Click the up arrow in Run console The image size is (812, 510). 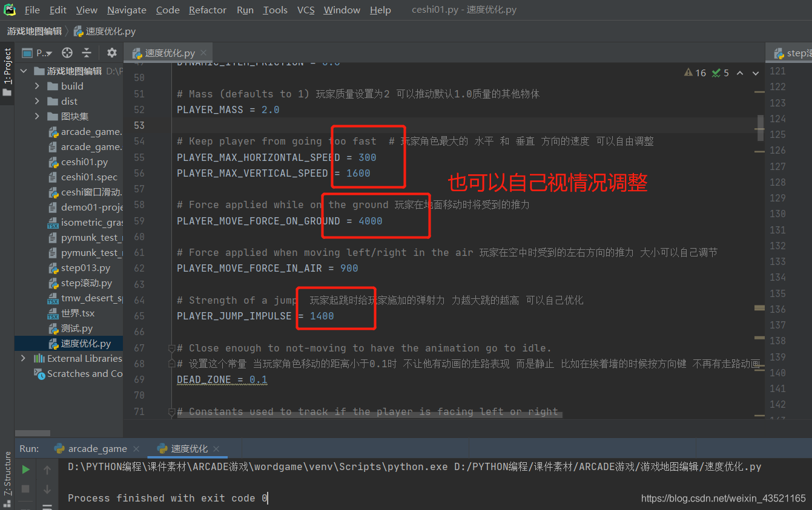pos(47,469)
